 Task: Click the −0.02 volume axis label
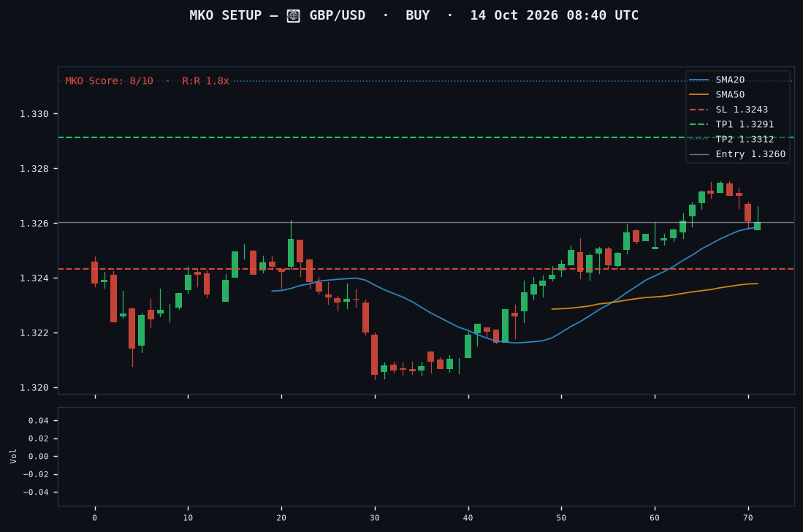click(36, 475)
